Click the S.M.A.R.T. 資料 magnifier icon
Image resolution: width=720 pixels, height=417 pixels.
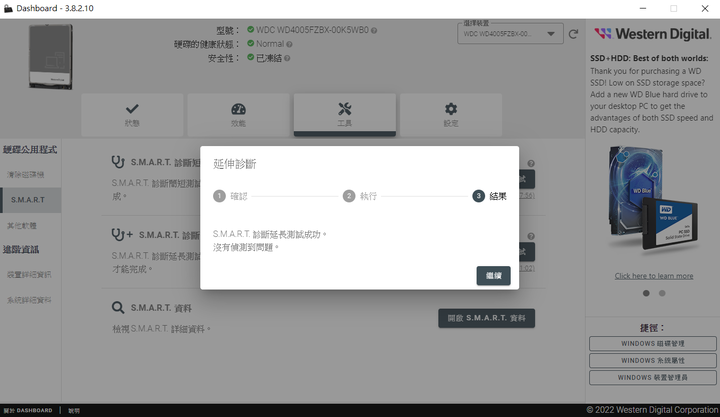[118, 307]
